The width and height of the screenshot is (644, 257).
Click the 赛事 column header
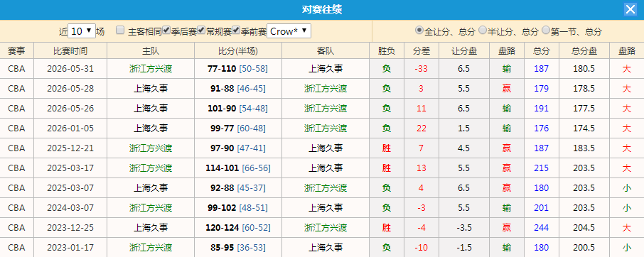tap(16, 50)
